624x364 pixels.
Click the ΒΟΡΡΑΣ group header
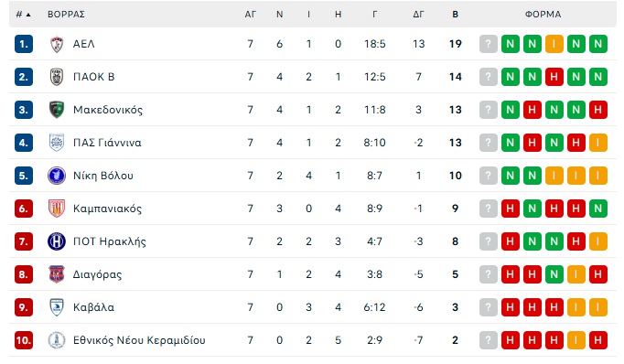67,15
